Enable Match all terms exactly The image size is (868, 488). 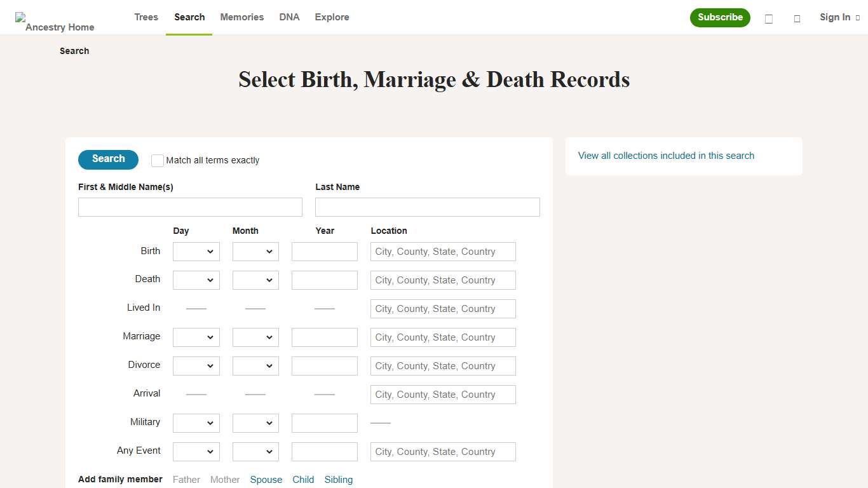(x=157, y=160)
